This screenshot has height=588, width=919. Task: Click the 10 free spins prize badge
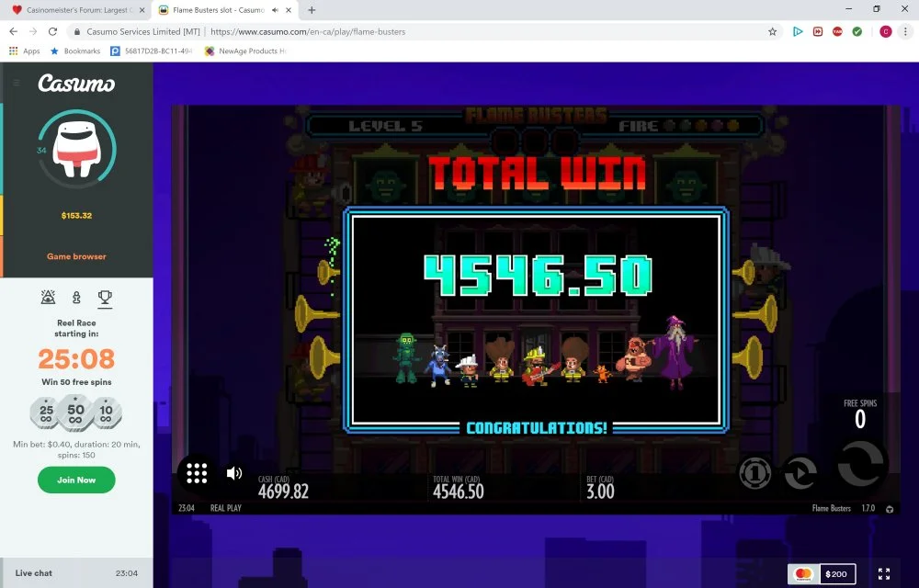(x=107, y=413)
